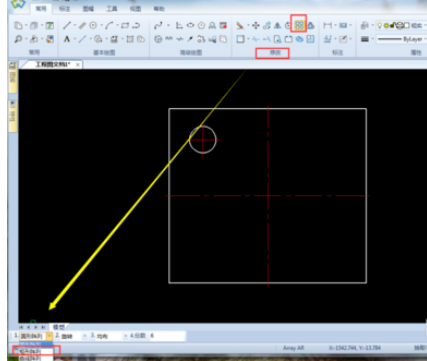Expand the 旋转 option dropdown

[84, 336]
